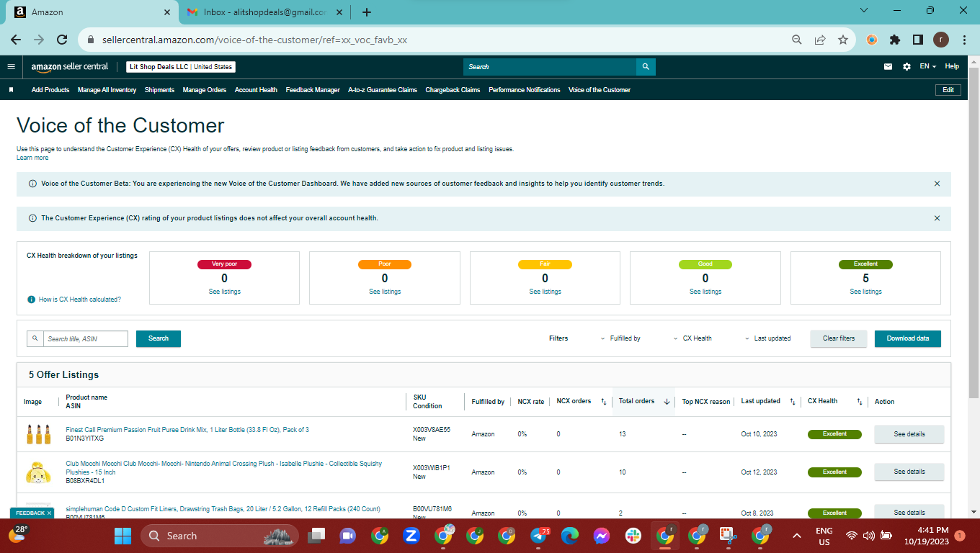Click the teal Search button beside title field
The width and height of the screenshot is (980, 553).
coord(159,338)
